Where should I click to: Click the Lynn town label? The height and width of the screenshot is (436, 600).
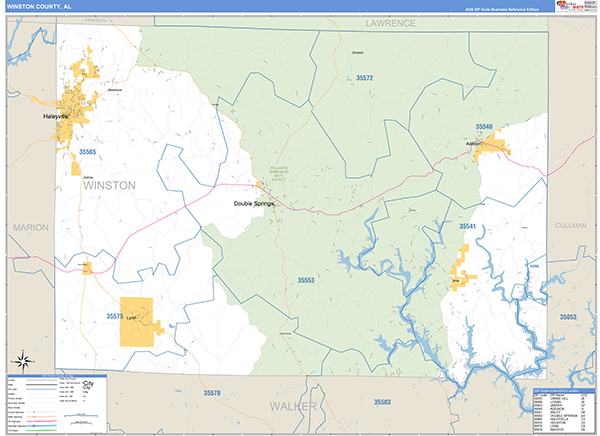coord(131,317)
